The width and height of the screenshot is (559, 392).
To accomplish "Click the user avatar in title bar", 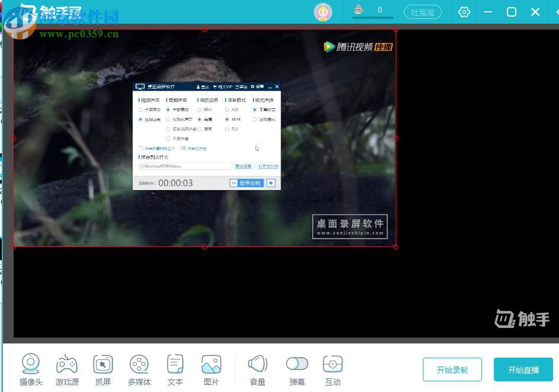I will (x=323, y=12).
